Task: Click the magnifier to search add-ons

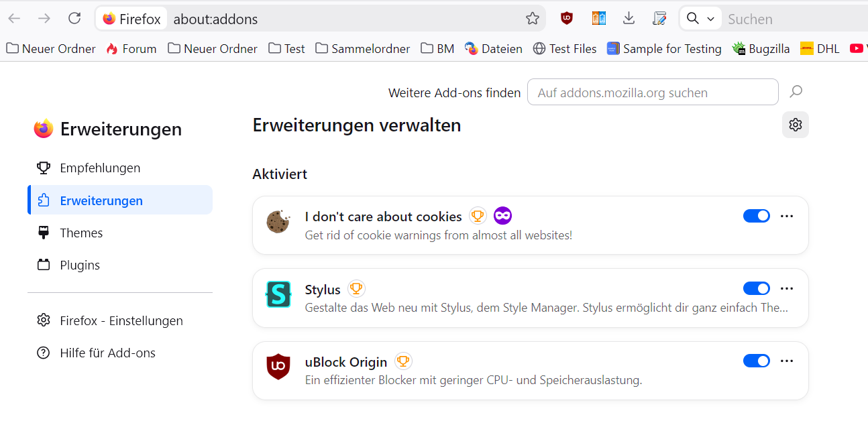Action: [796, 92]
